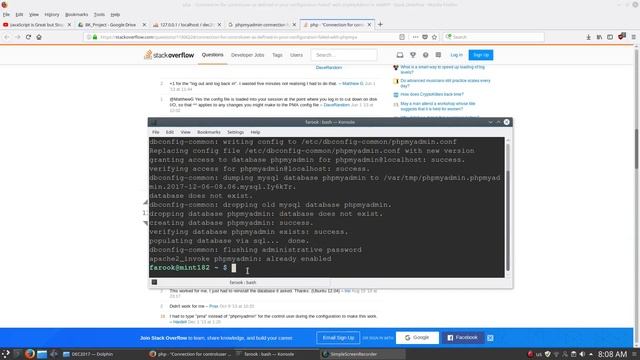Image resolution: width=640 pixels, height=360 pixels.
Task: Click the blue Sign Up button
Action: (x=481, y=55)
